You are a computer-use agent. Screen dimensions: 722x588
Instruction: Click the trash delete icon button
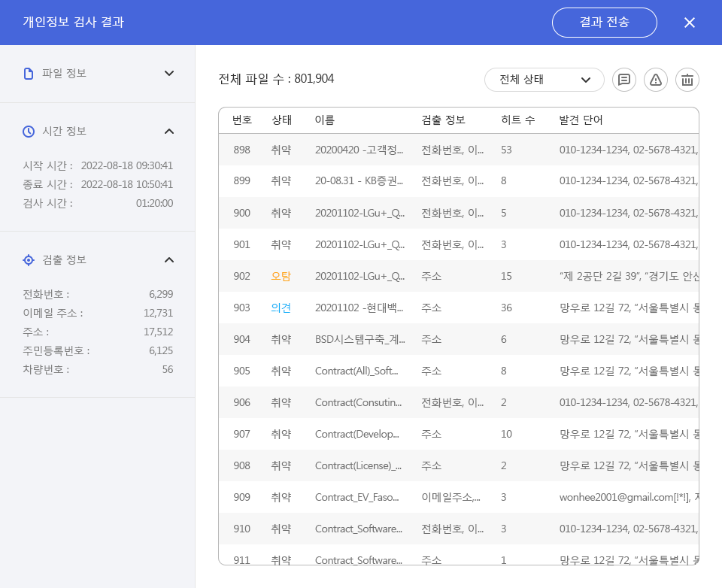click(687, 80)
